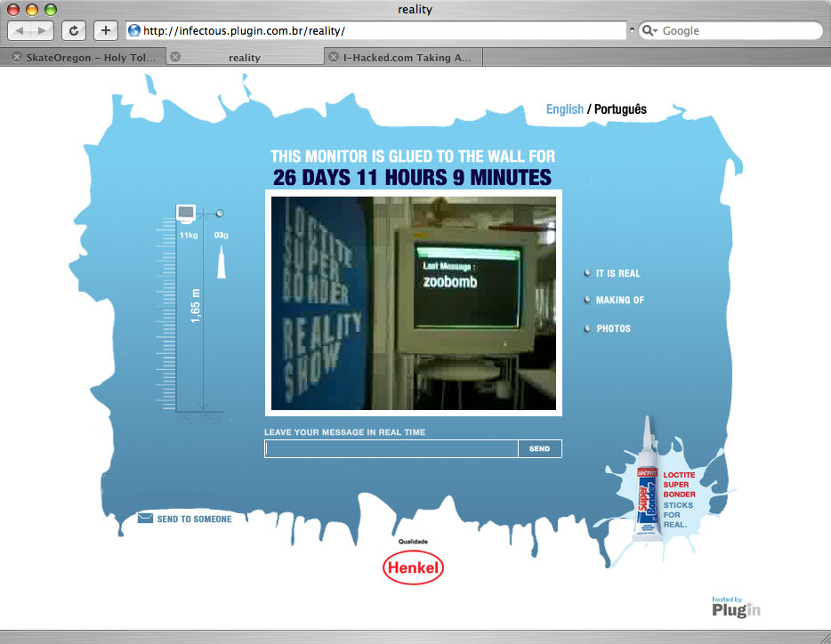
Task: Click the monitor icon above 11kg
Action: [x=186, y=213]
